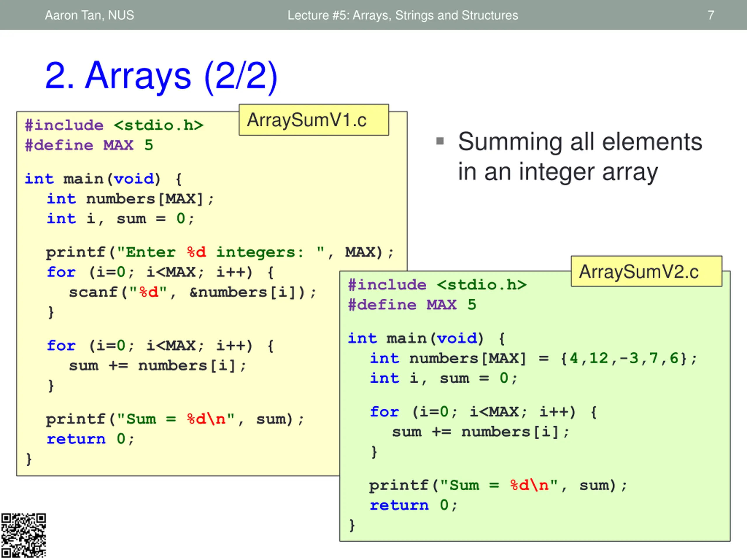Click the 'ArraySumV2.c' file label

(646, 271)
